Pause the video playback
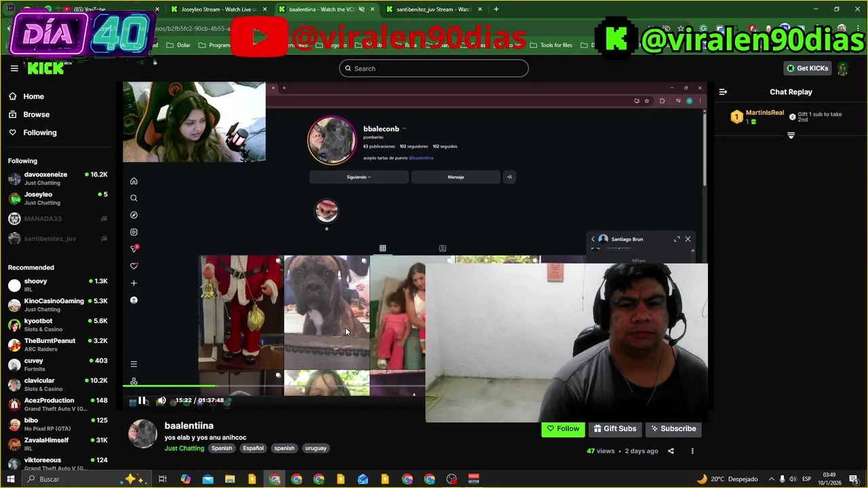The height and width of the screenshot is (488, 868). (142, 401)
